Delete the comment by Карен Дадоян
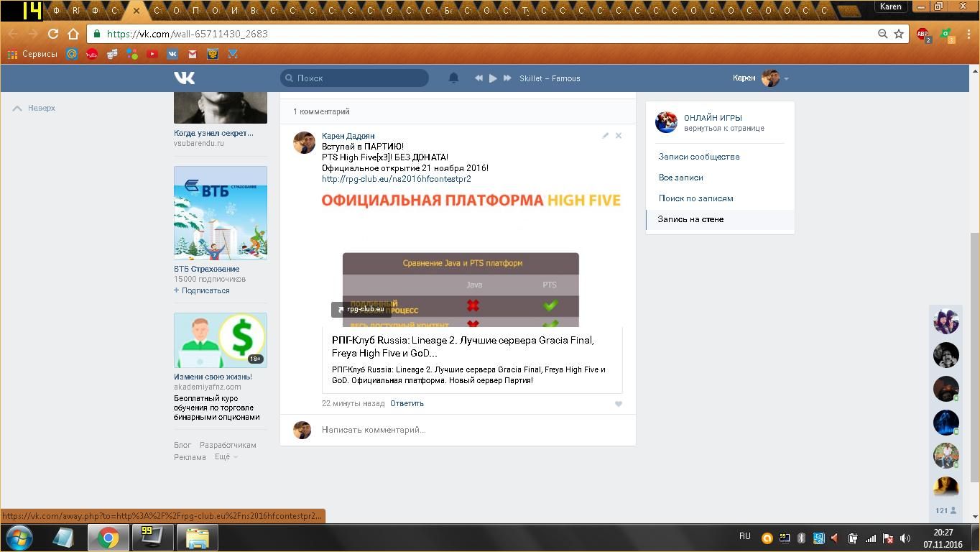This screenshot has width=980, height=552. (618, 135)
